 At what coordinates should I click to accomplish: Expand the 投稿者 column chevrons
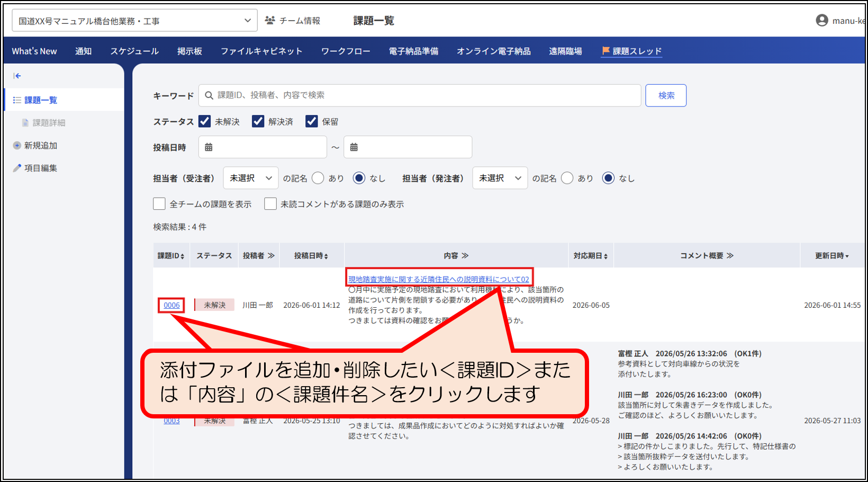(x=271, y=256)
